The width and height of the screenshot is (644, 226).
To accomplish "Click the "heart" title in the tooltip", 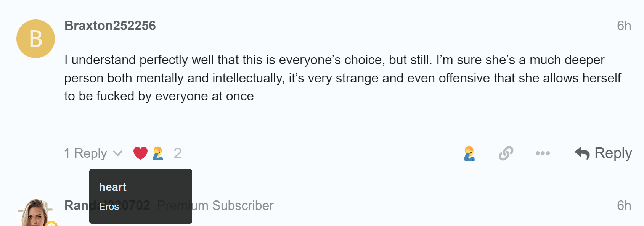I will (112, 187).
